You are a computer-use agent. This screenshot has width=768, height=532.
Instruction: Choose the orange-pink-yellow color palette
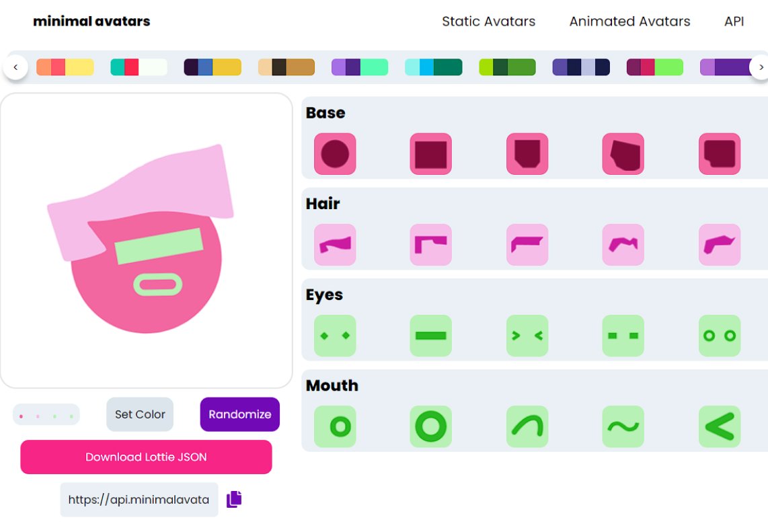pos(65,67)
